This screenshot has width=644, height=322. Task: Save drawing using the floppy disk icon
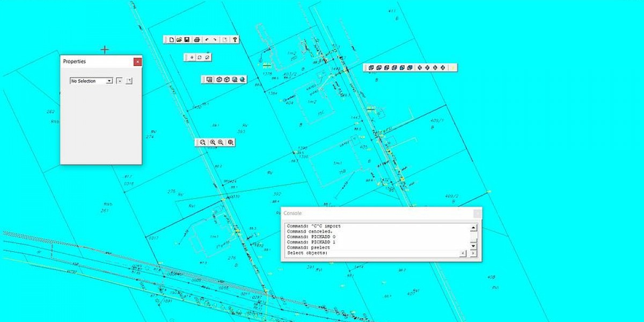pos(187,40)
